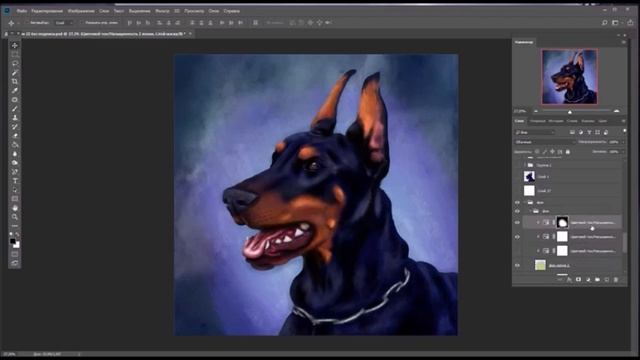Viewport: 640px width, 360px height.
Task: Select the Crop tool
Action: 15,81
